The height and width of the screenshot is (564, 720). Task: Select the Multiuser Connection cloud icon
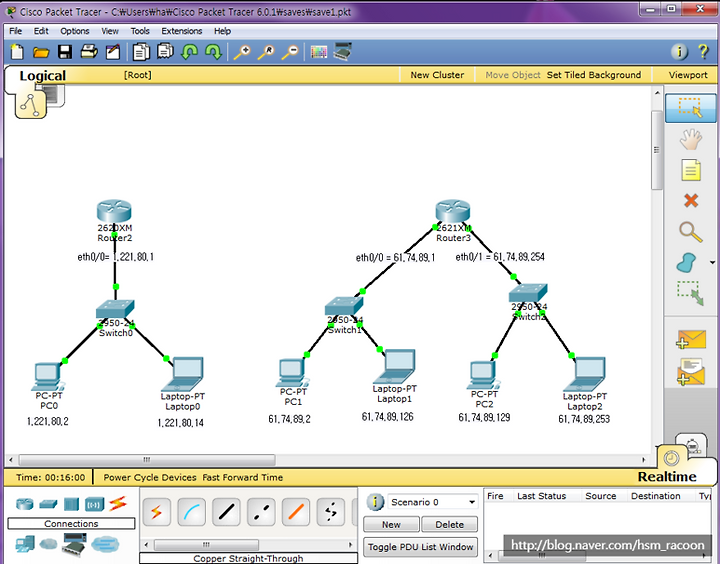[x=105, y=544]
